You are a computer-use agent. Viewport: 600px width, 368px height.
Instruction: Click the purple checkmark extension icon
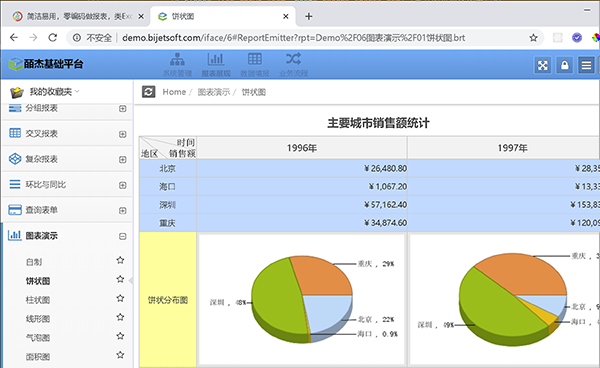click(577, 37)
